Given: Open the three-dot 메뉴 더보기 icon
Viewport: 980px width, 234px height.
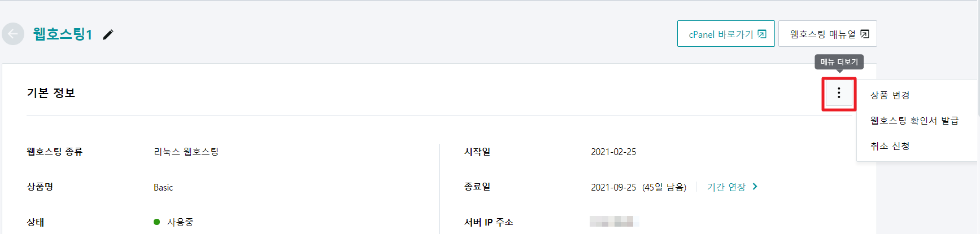Looking at the screenshot, I should [839, 93].
